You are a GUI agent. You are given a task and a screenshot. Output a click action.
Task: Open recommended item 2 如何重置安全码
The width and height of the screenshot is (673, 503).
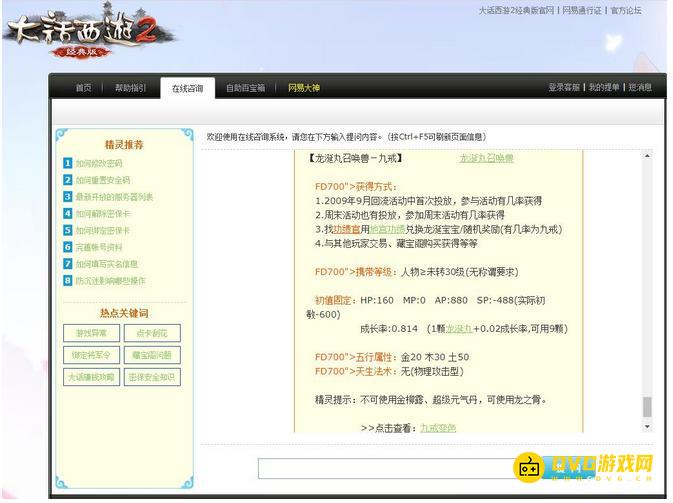click(103, 180)
